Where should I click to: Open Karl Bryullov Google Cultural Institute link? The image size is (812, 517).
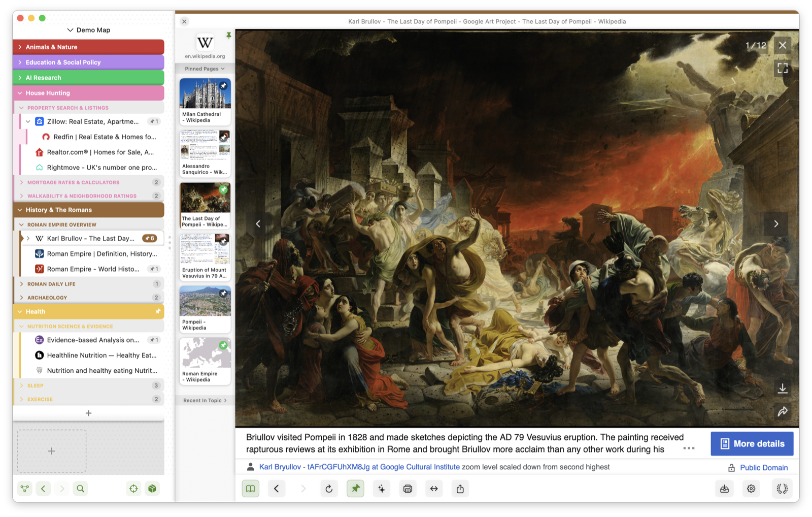click(359, 467)
